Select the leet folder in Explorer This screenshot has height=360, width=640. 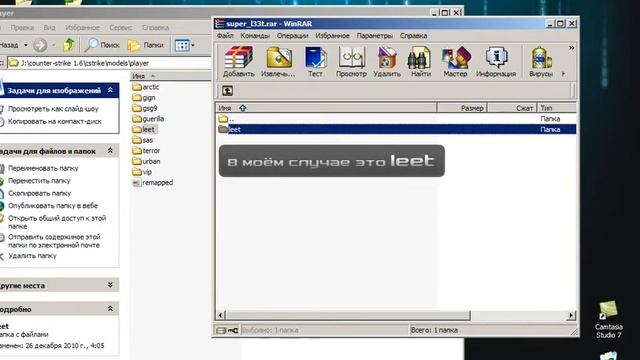click(x=144, y=129)
